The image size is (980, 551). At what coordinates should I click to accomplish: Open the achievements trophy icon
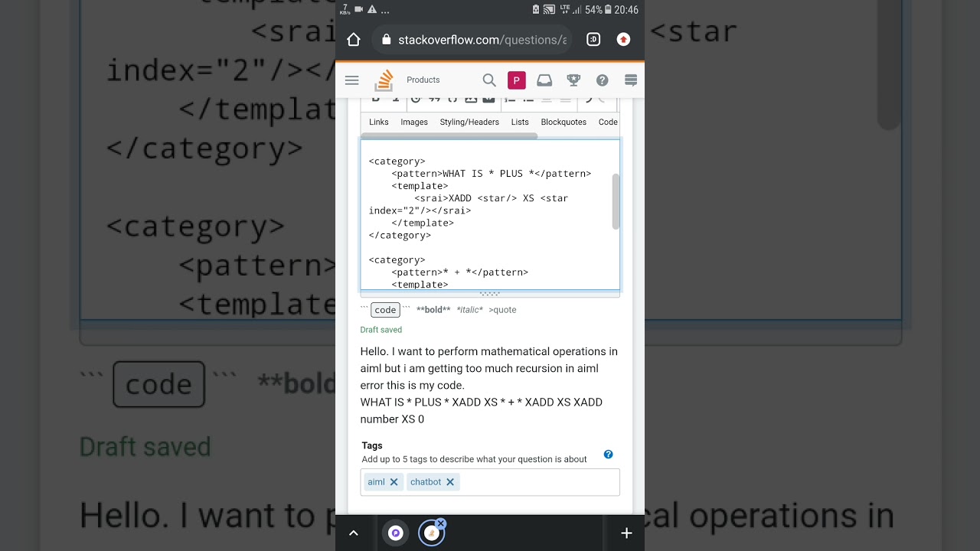pyautogui.click(x=573, y=80)
